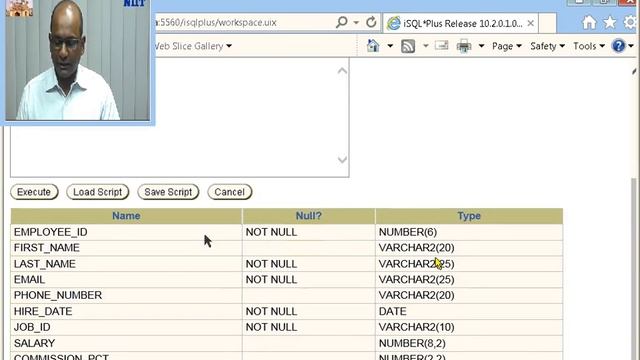Select the PHONE_NUMBER cell
This screenshot has height=360, width=640.
coord(126,295)
